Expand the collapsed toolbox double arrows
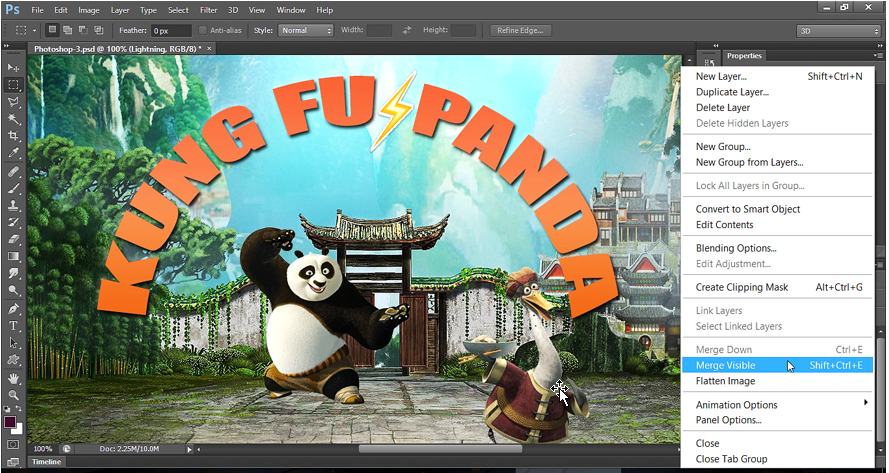Screen dimensions: 889x473 [x=7, y=45]
